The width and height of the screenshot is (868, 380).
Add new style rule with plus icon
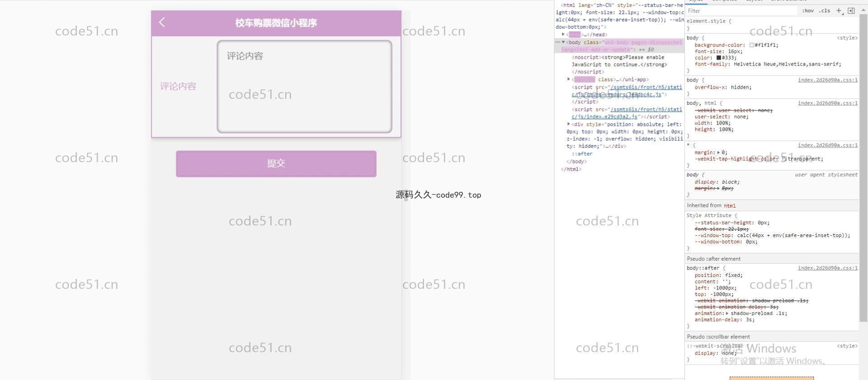click(839, 11)
